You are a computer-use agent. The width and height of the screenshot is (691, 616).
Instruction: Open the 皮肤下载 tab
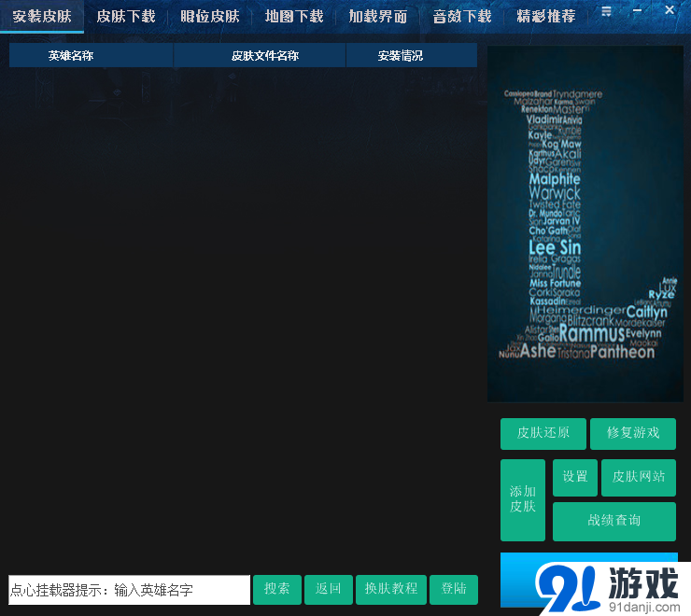click(126, 17)
